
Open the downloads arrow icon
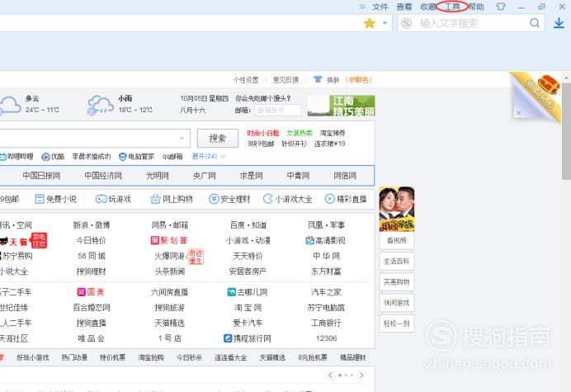point(559,23)
